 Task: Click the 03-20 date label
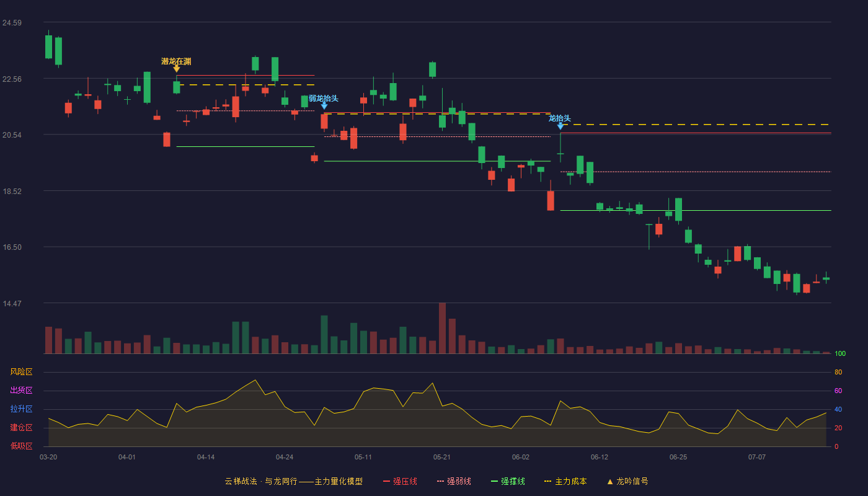click(48, 457)
